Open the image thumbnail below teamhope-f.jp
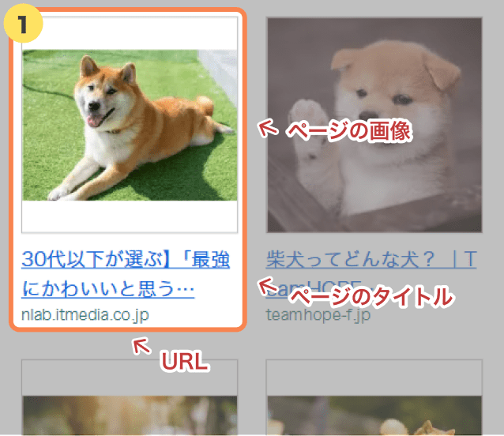 point(374,397)
